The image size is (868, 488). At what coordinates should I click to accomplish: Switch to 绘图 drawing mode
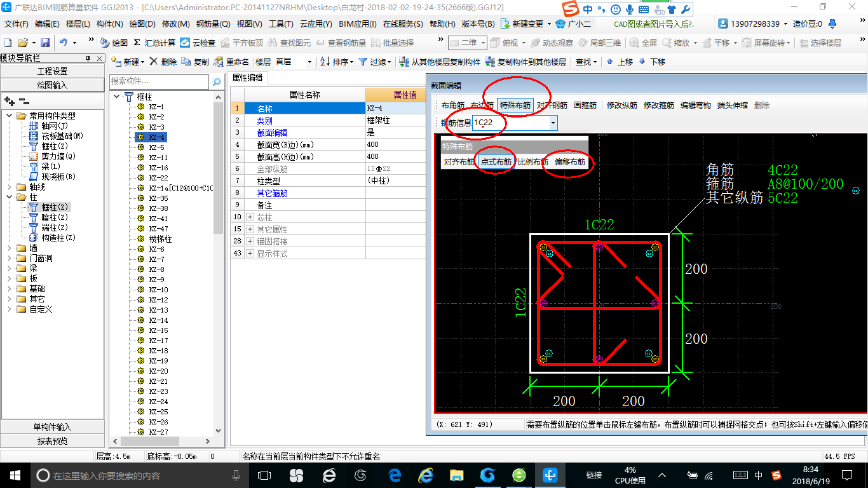[114, 43]
